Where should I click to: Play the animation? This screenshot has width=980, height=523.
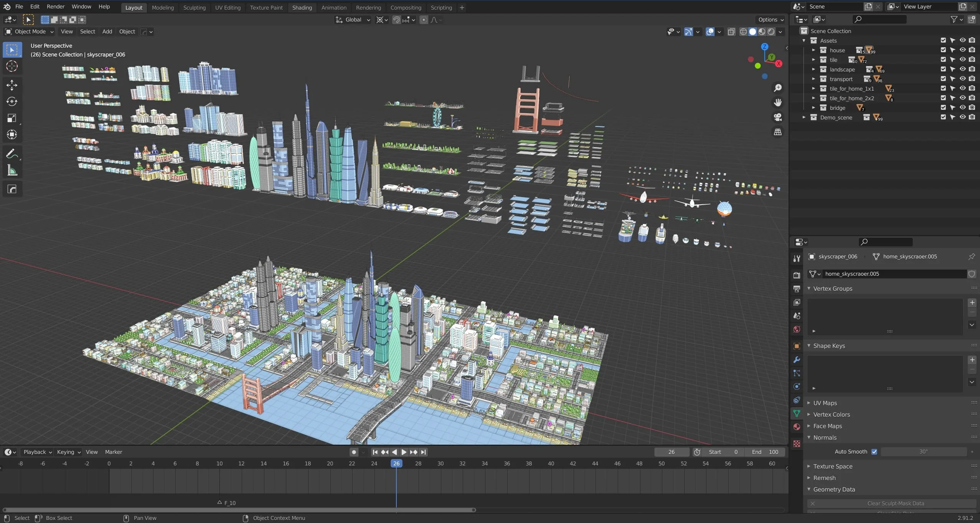[x=404, y=452]
